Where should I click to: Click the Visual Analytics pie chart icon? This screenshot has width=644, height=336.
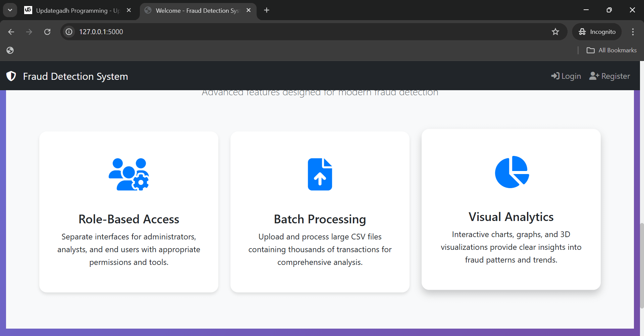click(x=512, y=172)
